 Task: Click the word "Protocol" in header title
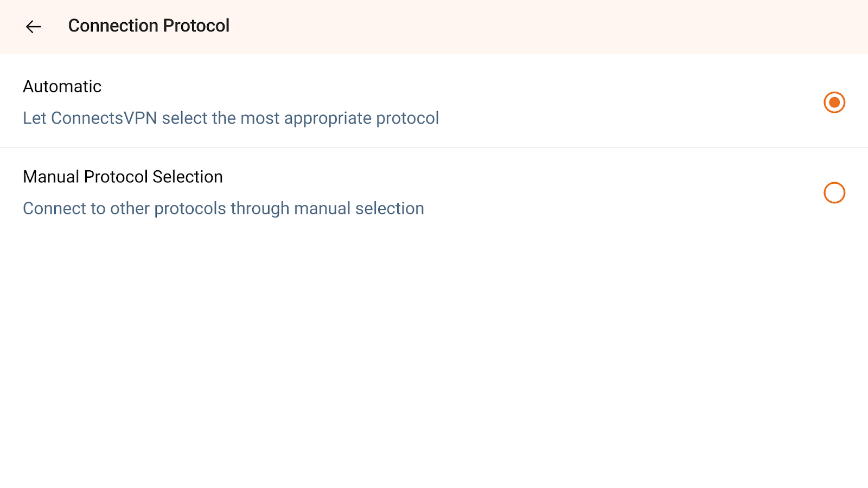point(196,26)
